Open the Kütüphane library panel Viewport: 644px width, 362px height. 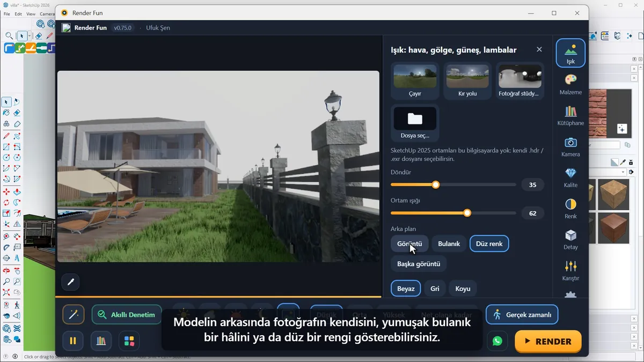click(570, 115)
